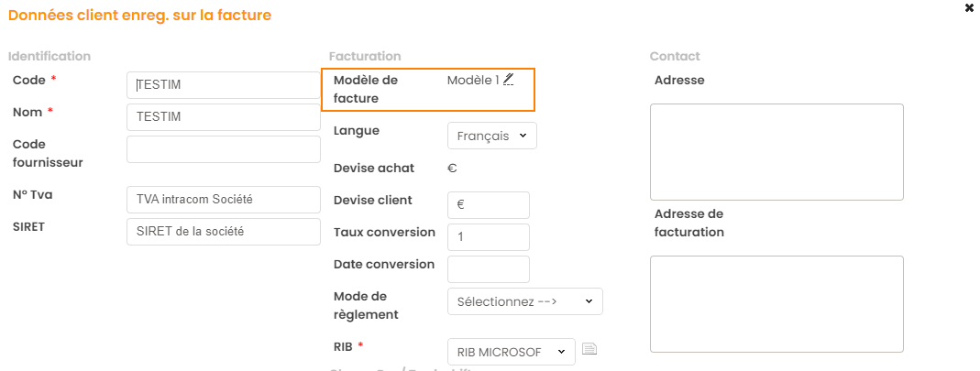Open the Mode de règlement dropdown
The height and width of the screenshot is (371, 980).
tap(524, 300)
